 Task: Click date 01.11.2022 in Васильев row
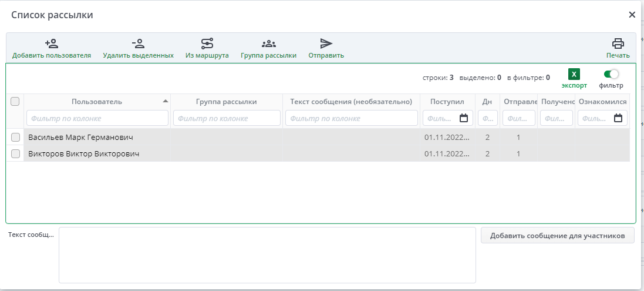coord(447,138)
